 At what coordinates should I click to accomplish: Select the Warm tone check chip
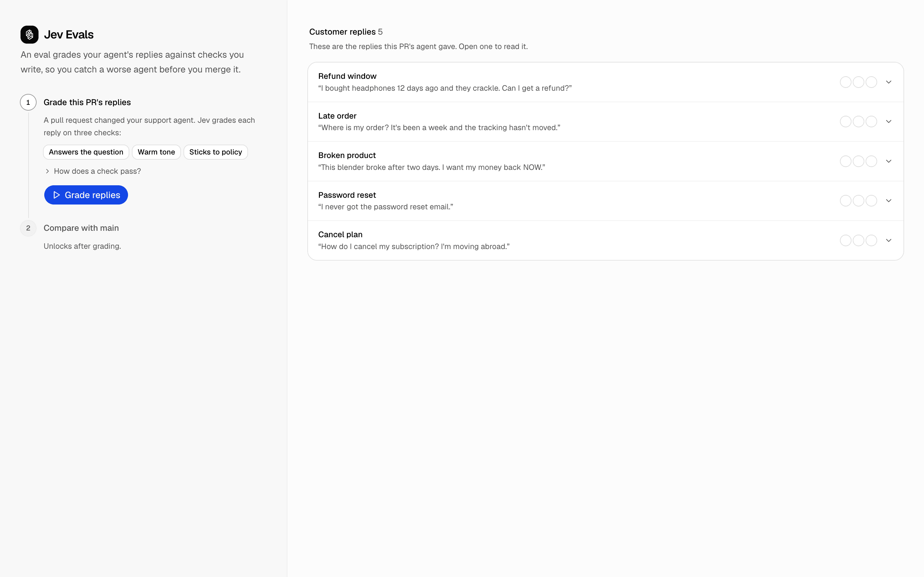[x=156, y=152]
